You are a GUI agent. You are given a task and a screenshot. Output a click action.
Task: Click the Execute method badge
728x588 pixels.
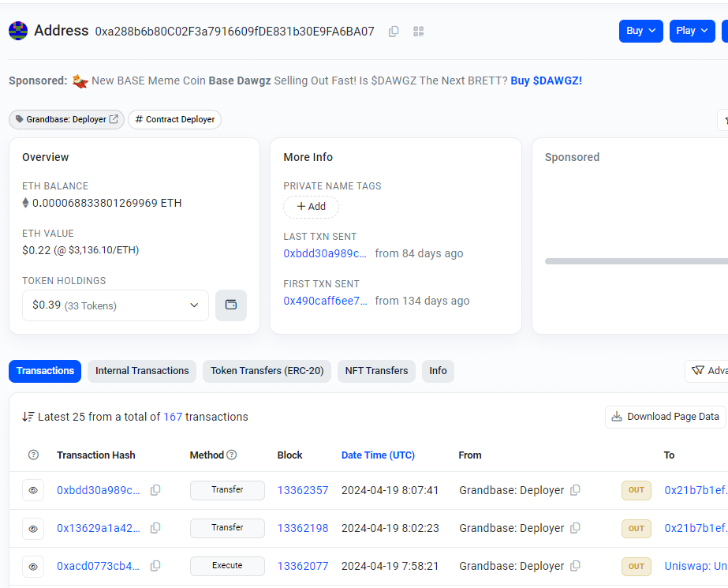pos(227,566)
